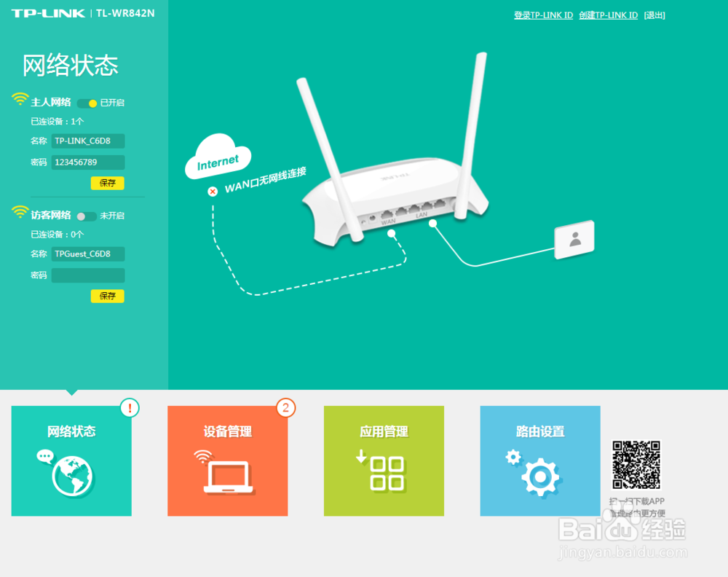Toggle the guest network (访客网络) switch
Image resolution: width=728 pixels, height=577 pixels.
[x=87, y=216]
